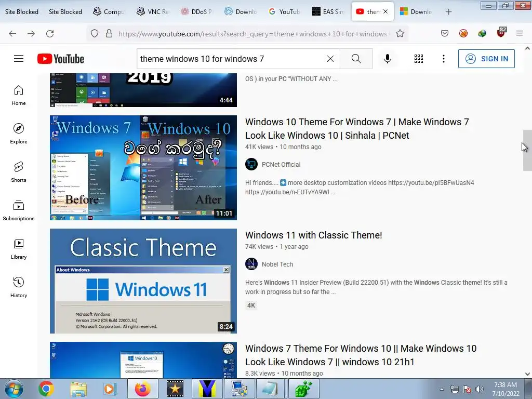View site security padlock info
532x399 pixels.
(x=109, y=33)
